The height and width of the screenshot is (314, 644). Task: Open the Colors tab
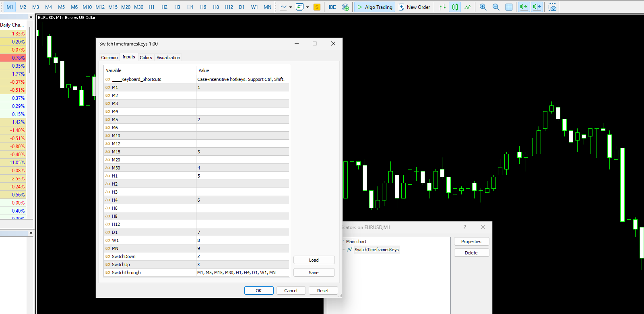click(x=146, y=58)
